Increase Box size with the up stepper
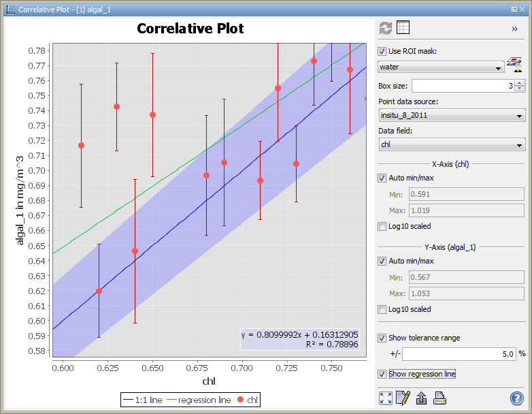Image resolution: width=532 pixels, height=414 pixels. tap(520, 83)
